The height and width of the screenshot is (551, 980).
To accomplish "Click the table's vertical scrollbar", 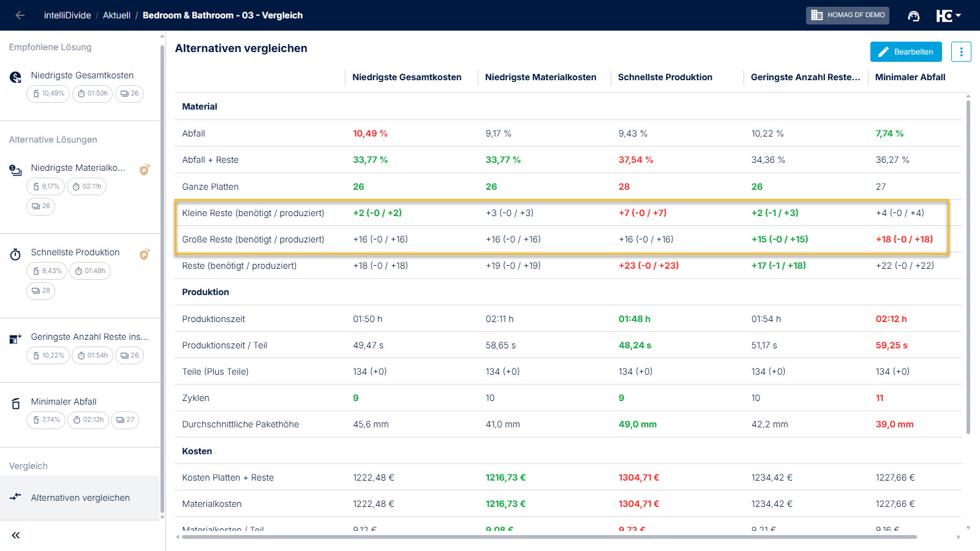I will [968, 266].
